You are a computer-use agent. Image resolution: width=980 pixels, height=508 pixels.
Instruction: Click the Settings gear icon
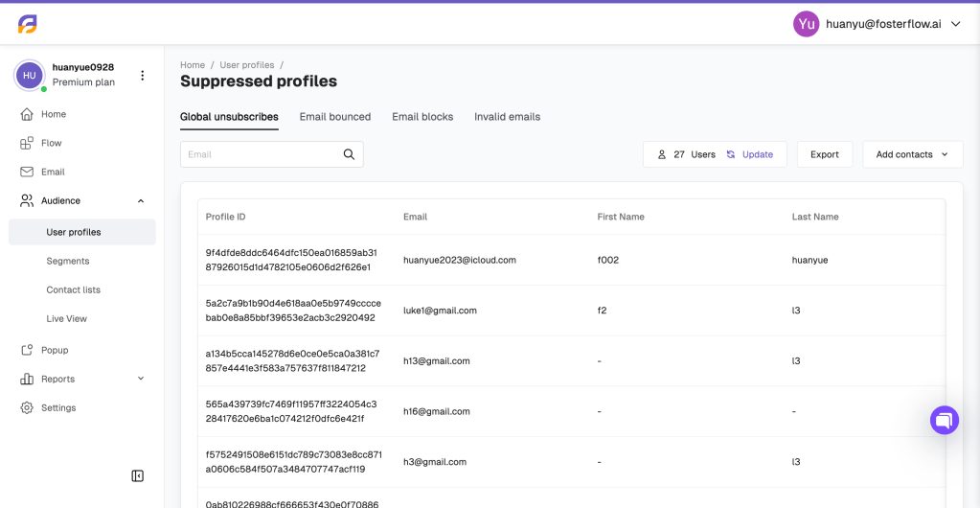(x=26, y=408)
